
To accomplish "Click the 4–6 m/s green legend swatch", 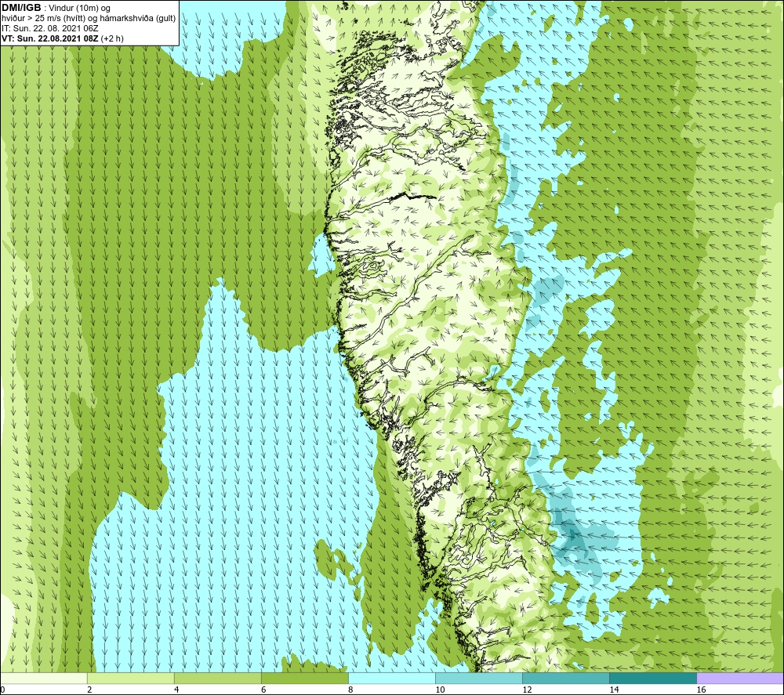I will click(x=217, y=678).
